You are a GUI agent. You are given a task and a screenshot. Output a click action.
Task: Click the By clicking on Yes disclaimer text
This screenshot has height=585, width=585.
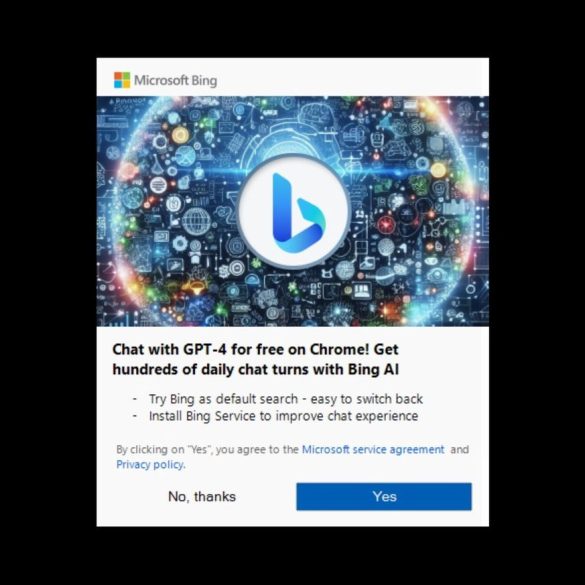(207, 449)
